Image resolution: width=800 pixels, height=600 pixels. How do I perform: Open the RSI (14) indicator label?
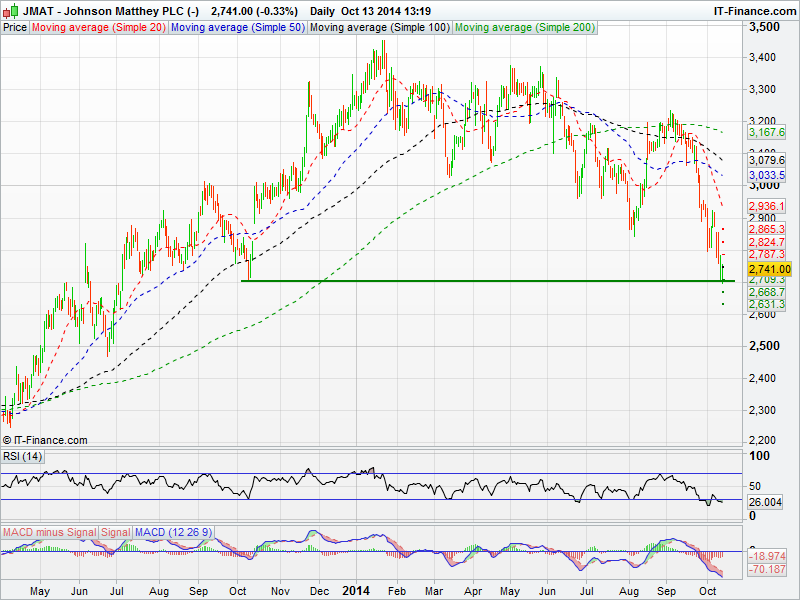pos(24,456)
